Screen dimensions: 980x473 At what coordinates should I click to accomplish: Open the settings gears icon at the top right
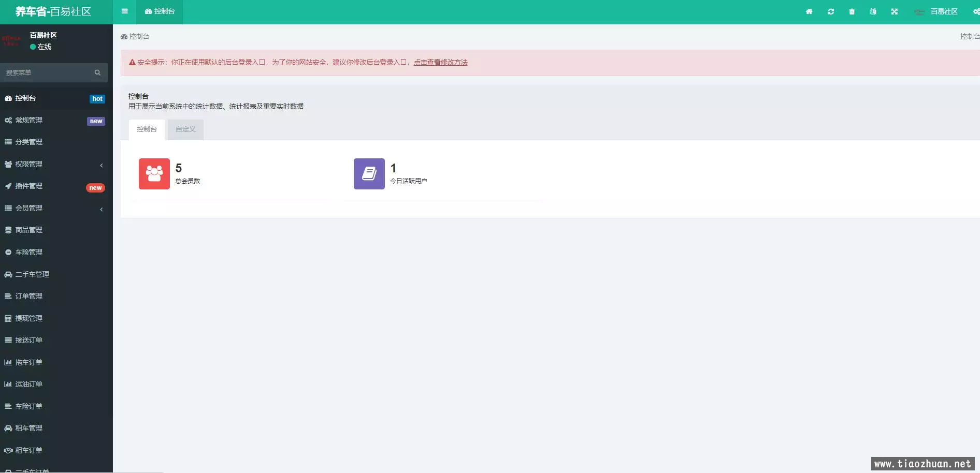[976, 11]
